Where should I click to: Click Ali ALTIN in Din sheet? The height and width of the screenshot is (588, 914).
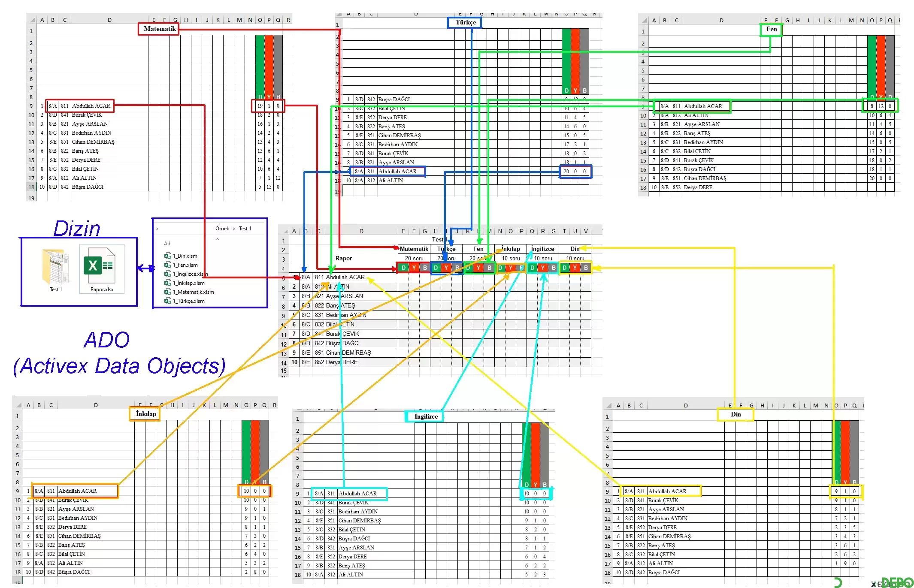tap(660, 563)
